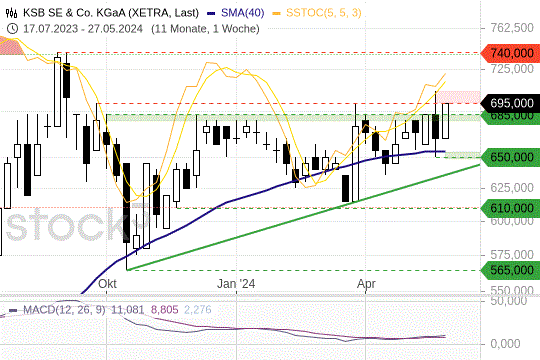Image resolution: width=540 pixels, height=360 pixels.
Task: Click the black 695,000 last price tag
Action: 510,103
